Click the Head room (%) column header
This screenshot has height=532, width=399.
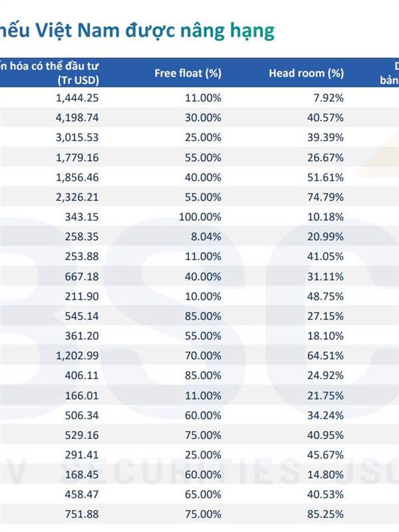(307, 73)
